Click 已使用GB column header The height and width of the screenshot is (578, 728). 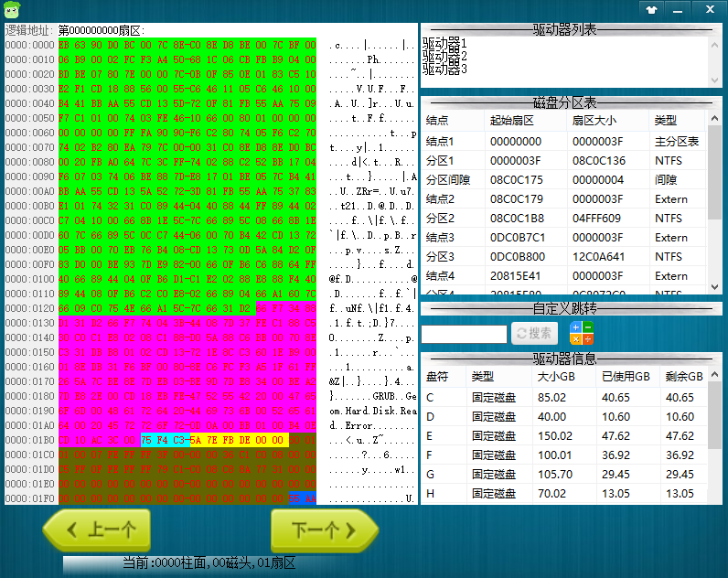pos(627,377)
